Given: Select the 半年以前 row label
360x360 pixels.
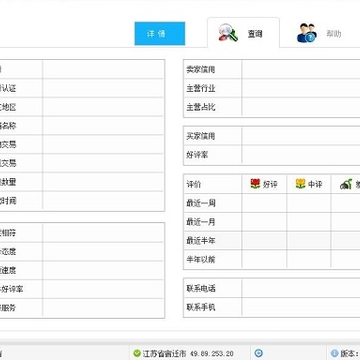Looking at the screenshot, I should 201,259.
